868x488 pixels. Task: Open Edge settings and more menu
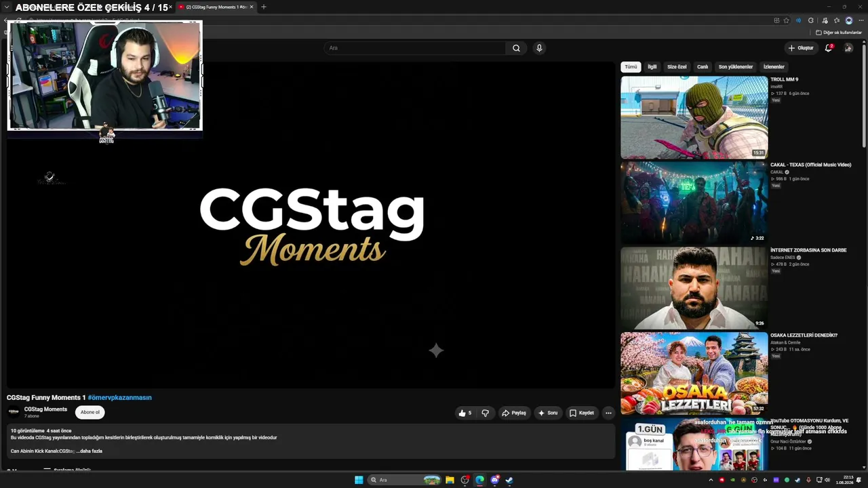coord(861,20)
